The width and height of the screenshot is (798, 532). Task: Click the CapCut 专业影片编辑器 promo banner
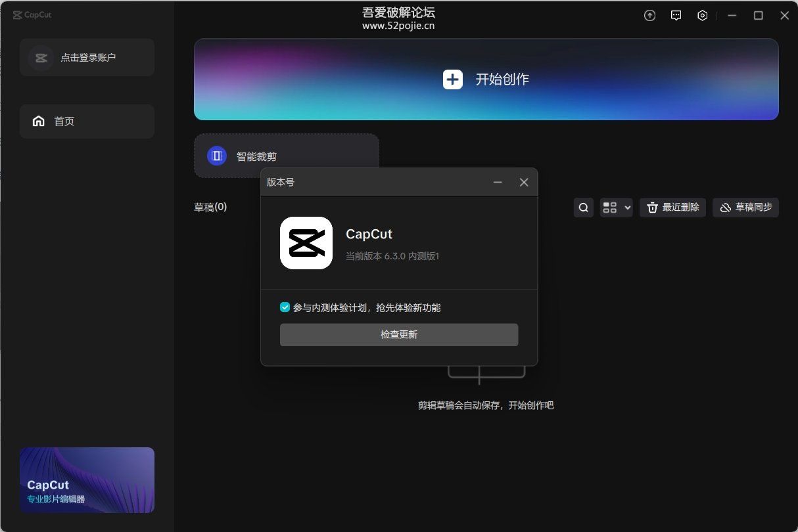tap(87, 480)
